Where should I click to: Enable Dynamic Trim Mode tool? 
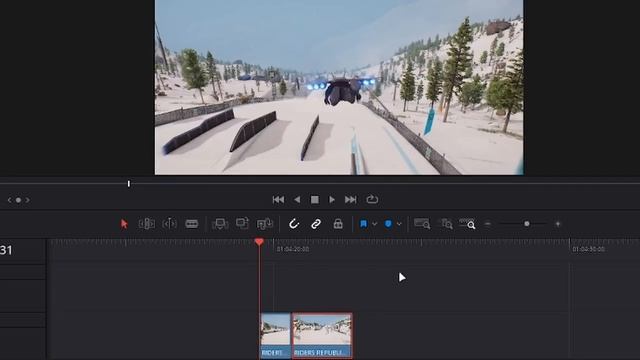coord(169,224)
